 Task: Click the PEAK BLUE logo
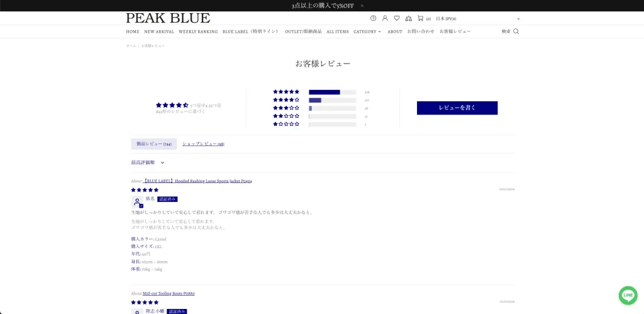pyautogui.click(x=168, y=18)
